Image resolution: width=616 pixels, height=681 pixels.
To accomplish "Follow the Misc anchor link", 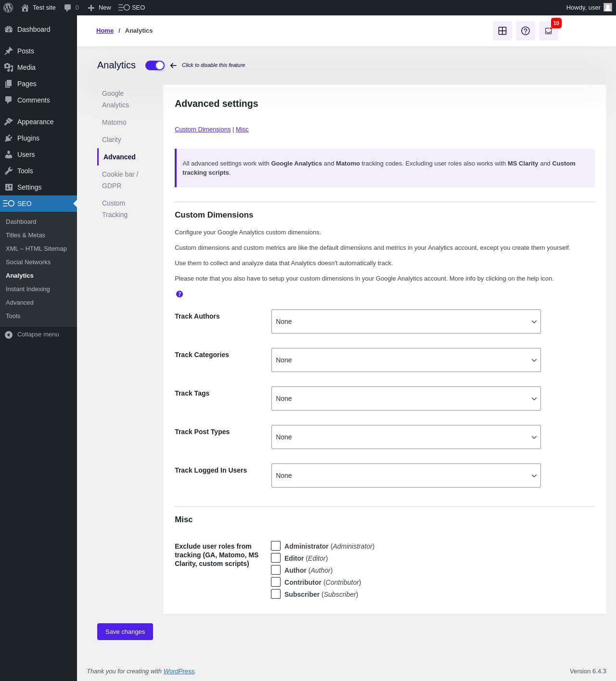I will click(242, 129).
